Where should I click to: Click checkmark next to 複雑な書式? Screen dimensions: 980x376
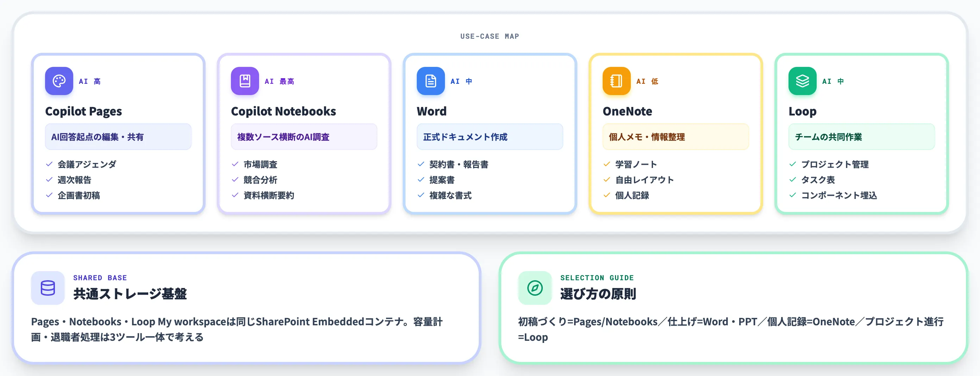click(x=421, y=195)
